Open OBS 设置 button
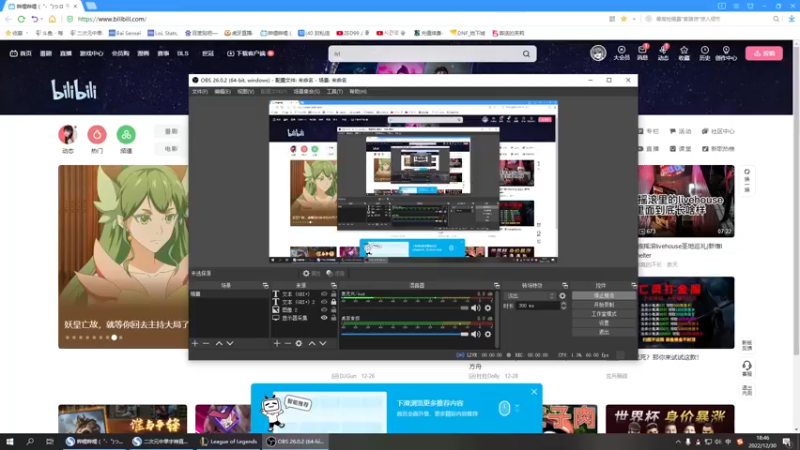 point(604,323)
